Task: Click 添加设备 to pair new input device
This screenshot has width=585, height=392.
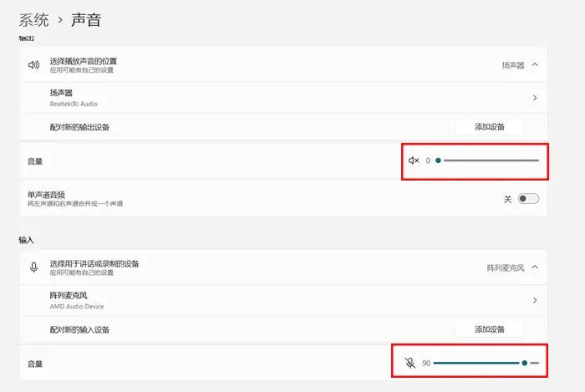Action: pos(490,329)
